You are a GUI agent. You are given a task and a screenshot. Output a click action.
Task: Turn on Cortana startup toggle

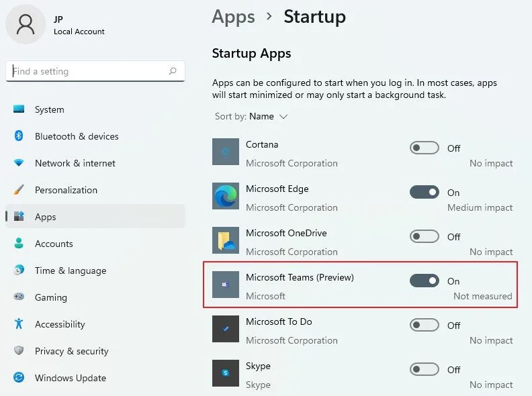(425, 148)
